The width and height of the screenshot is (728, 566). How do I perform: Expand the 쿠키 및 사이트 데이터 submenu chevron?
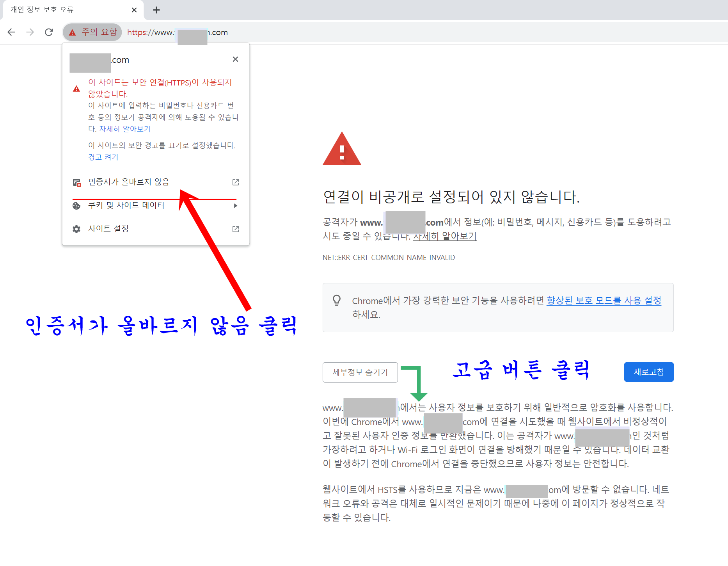[235, 205]
